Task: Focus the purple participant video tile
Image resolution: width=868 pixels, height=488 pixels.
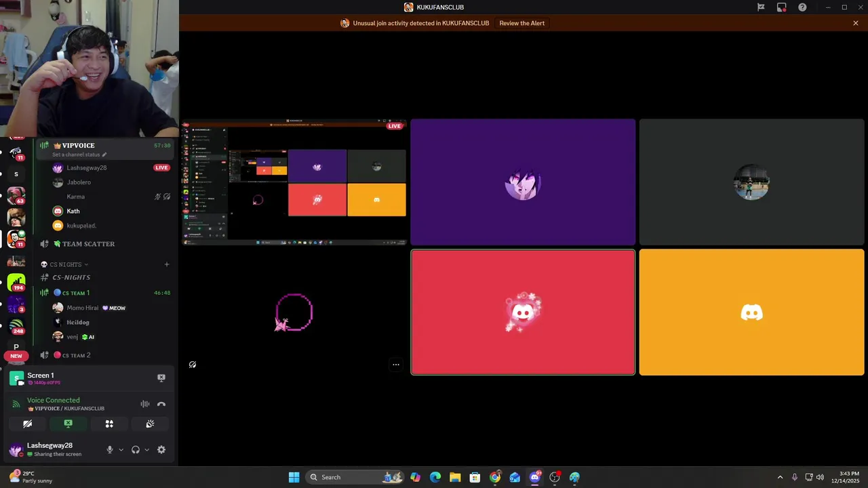Action: click(523, 182)
